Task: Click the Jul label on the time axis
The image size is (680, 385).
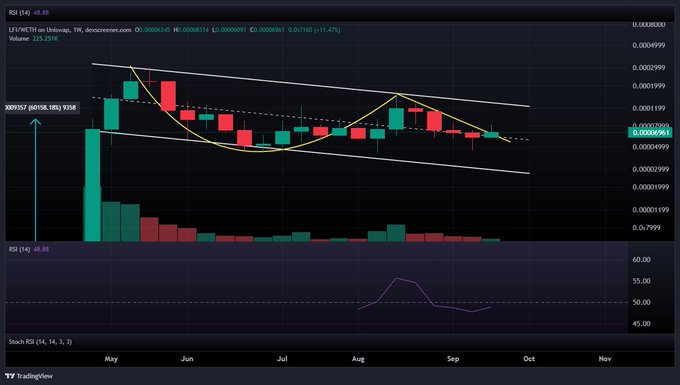Action: 282,359
